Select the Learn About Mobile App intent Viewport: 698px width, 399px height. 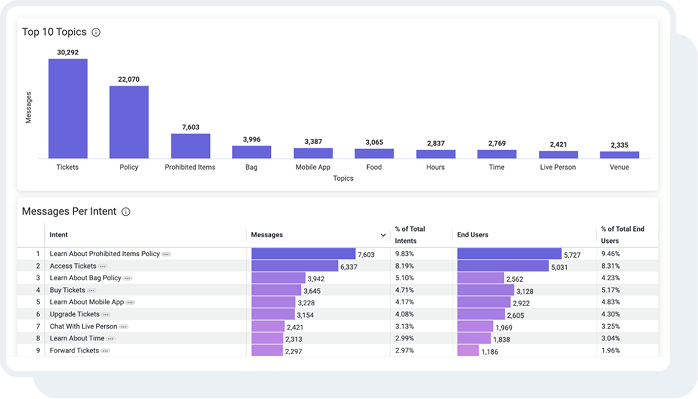[x=87, y=302]
